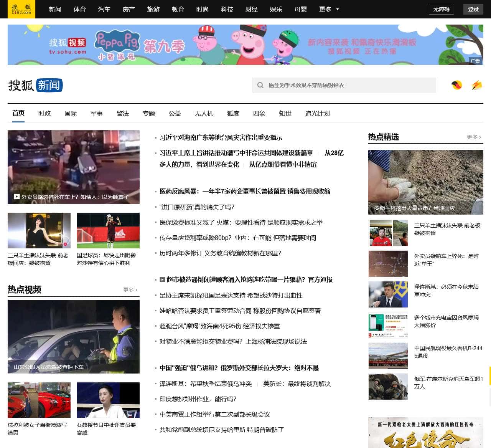The height and width of the screenshot is (448, 491).
Task: Open thumbnail above 三只羊主播沫沫失联 前老板回应 caption
Action: pos(39,230)
